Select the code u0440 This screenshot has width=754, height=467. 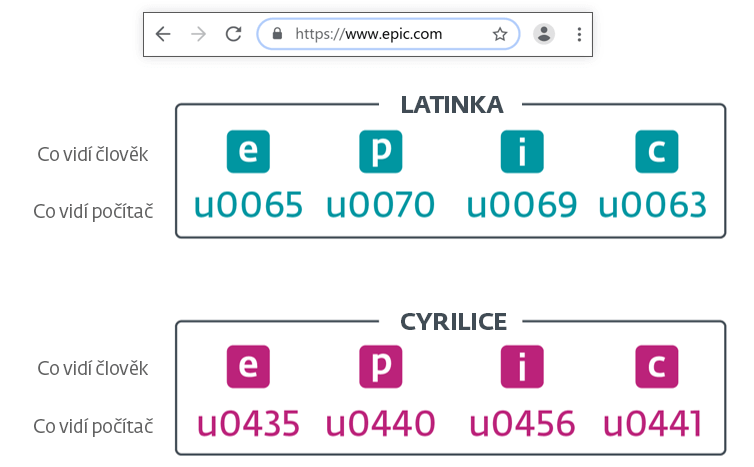click(380, 424)
